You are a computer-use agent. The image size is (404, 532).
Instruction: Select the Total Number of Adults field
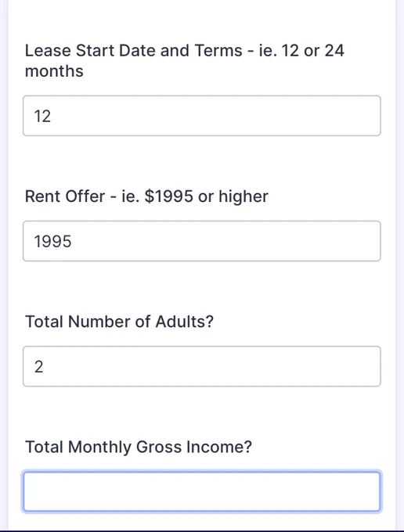pyautogui.click(x=202, y=366)
